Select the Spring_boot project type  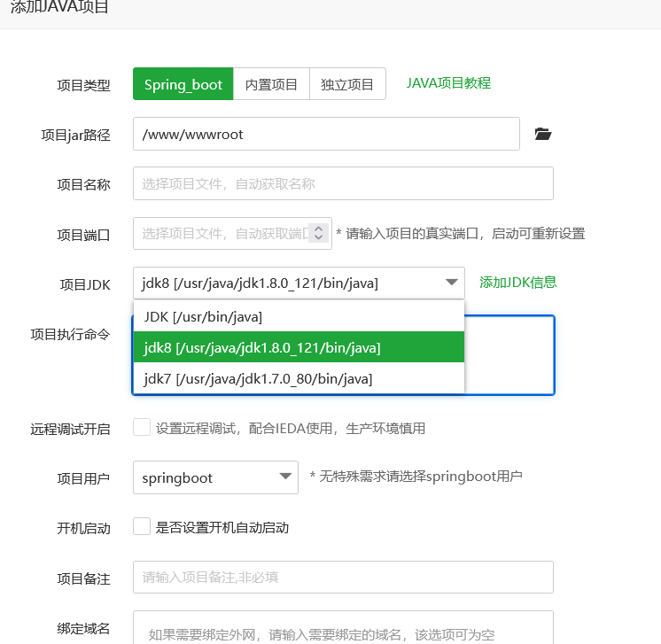[x=183, y=84]
